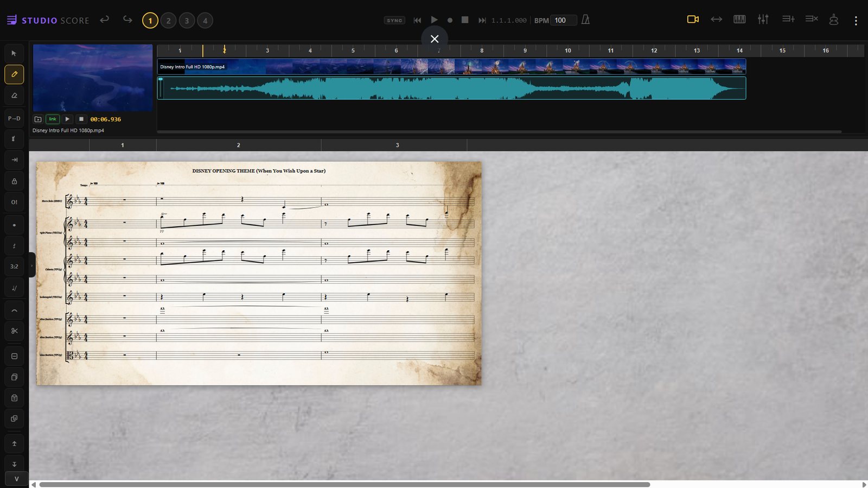Click the 00:06.936 timecode
Viewport: 868px width, 488px height.
(x=106, y=119)
